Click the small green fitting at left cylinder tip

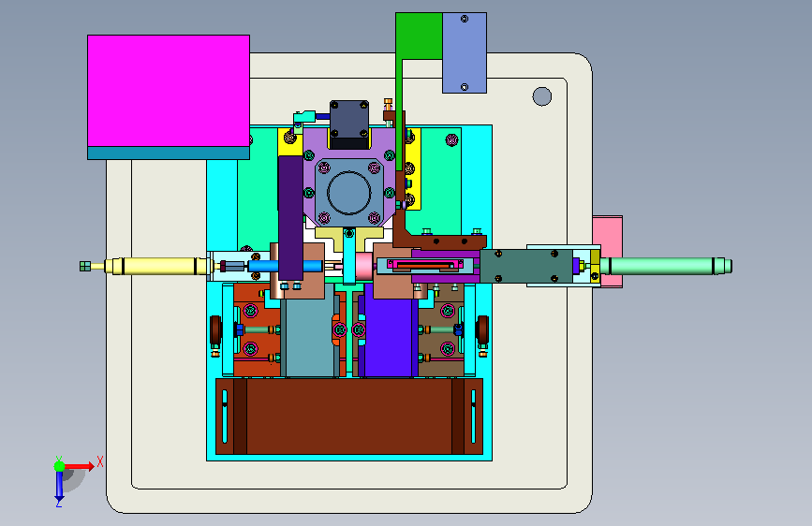tap(85, 266)
